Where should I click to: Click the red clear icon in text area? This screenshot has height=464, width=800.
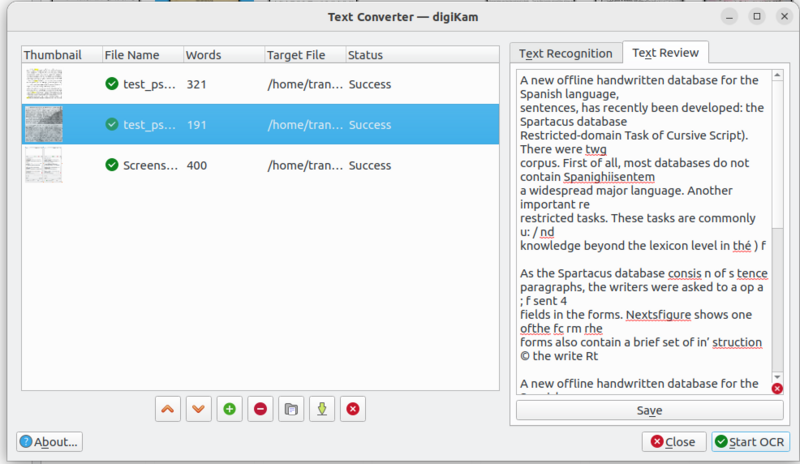pos(777,388)
